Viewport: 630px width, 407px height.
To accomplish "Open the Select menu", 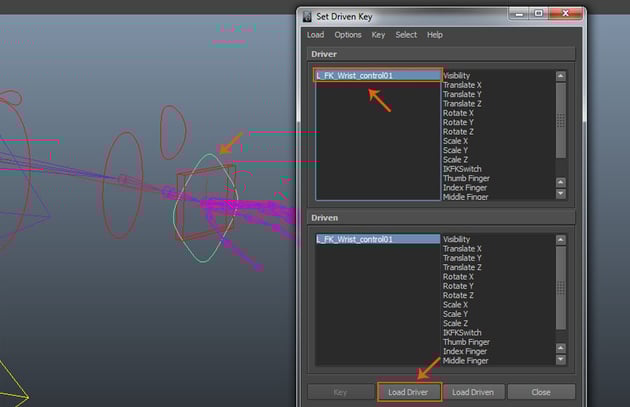I will point(406,35).
